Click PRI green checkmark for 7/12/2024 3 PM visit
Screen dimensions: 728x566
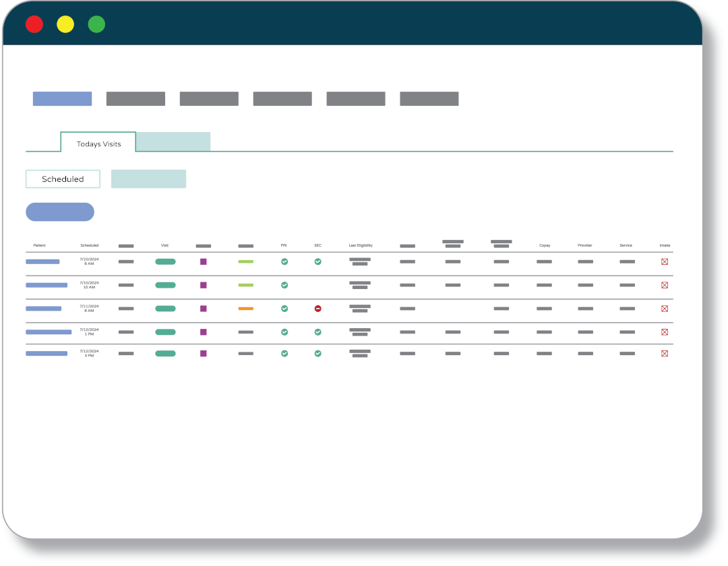coord(284,353)
